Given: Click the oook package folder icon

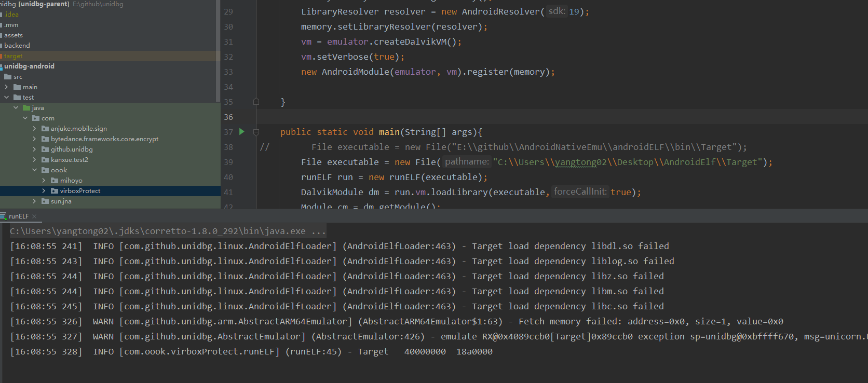Looking at the screenshot, I should 45,170.
